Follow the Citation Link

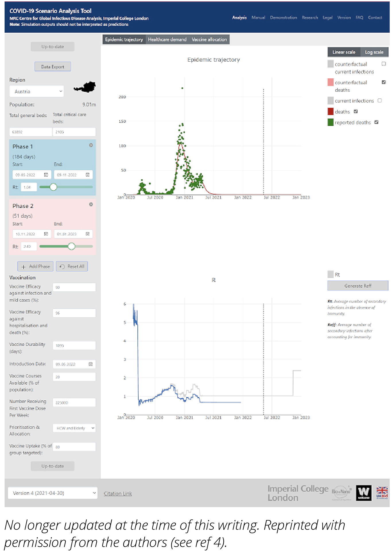click(x=118, y=493)
